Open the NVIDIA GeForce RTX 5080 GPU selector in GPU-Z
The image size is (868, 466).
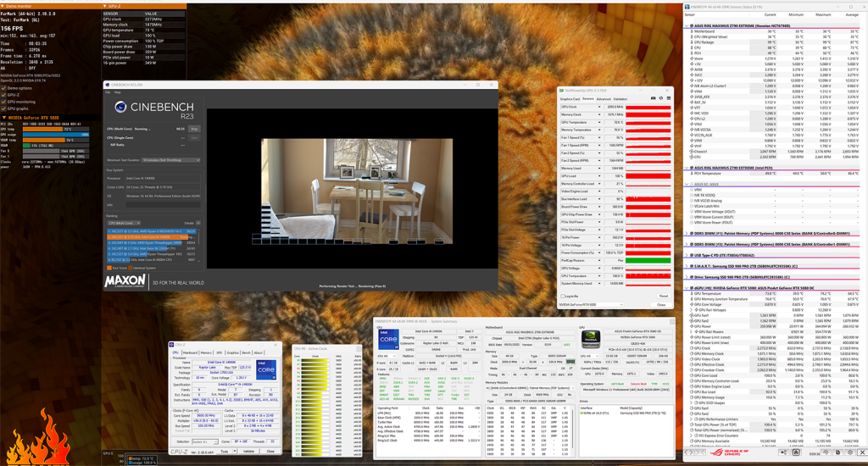click(x=591, y=305)
